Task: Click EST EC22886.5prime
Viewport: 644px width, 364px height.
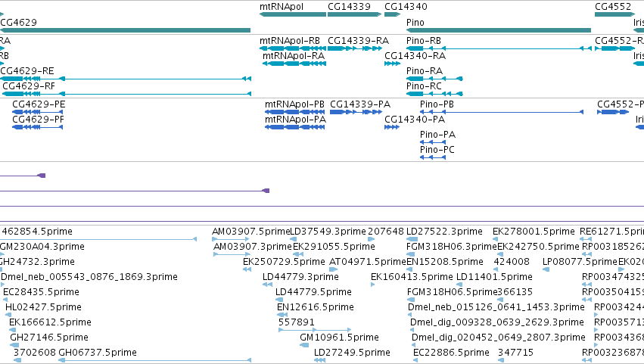Action: pos(451,353)
